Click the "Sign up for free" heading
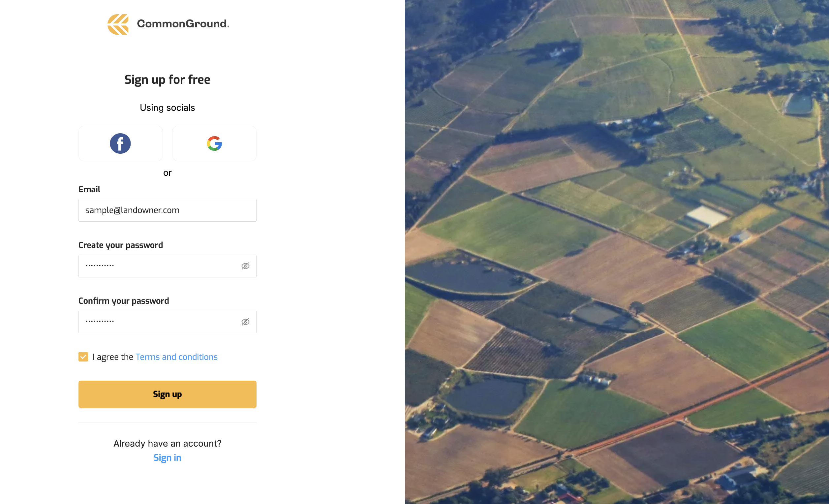 167,80
